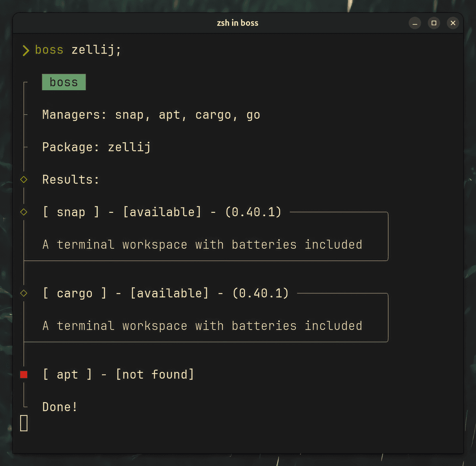Click the diamond marker beside the snap result
This screenshot has height=466, width=476.
[x=24, y=212]
